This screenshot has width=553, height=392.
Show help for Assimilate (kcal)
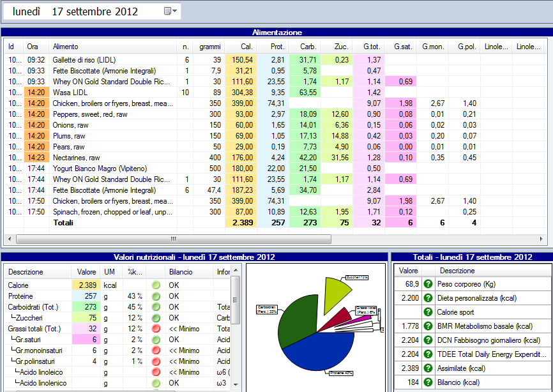point(428,368)
